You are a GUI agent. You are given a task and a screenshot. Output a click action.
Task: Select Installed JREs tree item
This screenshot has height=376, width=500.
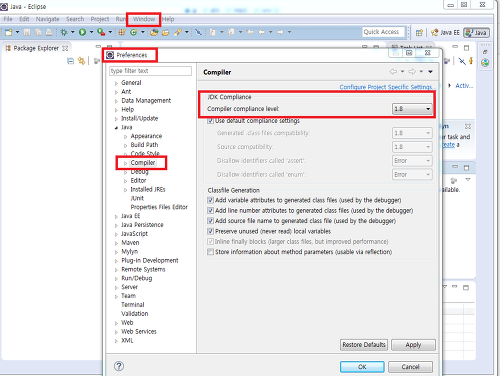coord(148,190)
